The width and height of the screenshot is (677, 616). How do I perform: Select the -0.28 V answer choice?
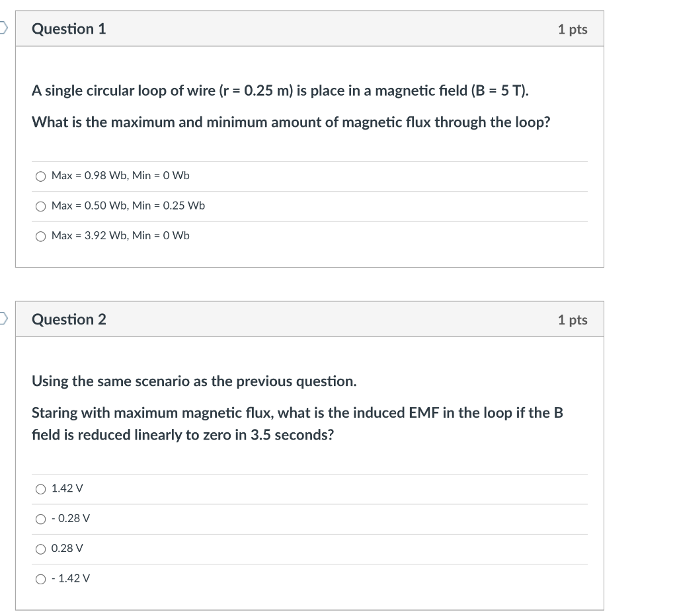tap(40, 519)
